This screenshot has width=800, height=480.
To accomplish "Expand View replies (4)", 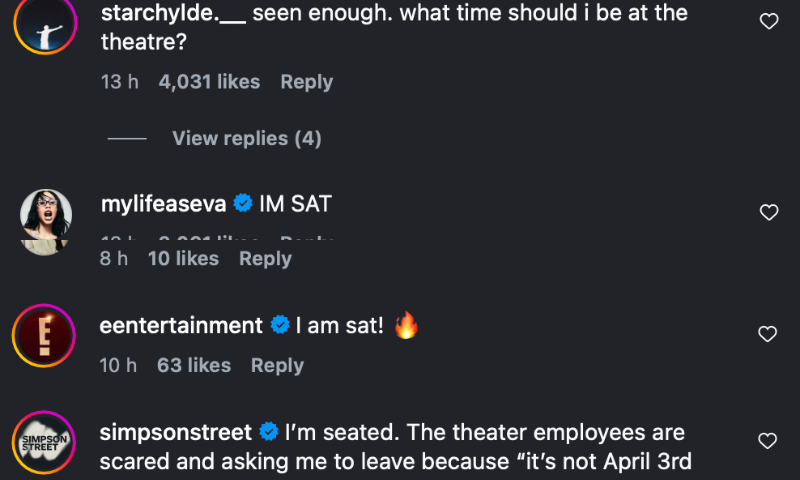I will pyautogui.click(x=246, y=138).
